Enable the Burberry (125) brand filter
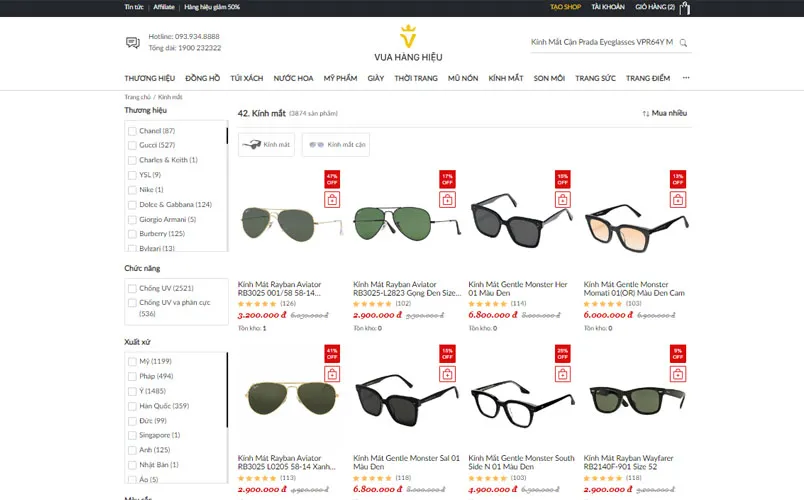Screen dimensions: 804x500 click(132, 234)
